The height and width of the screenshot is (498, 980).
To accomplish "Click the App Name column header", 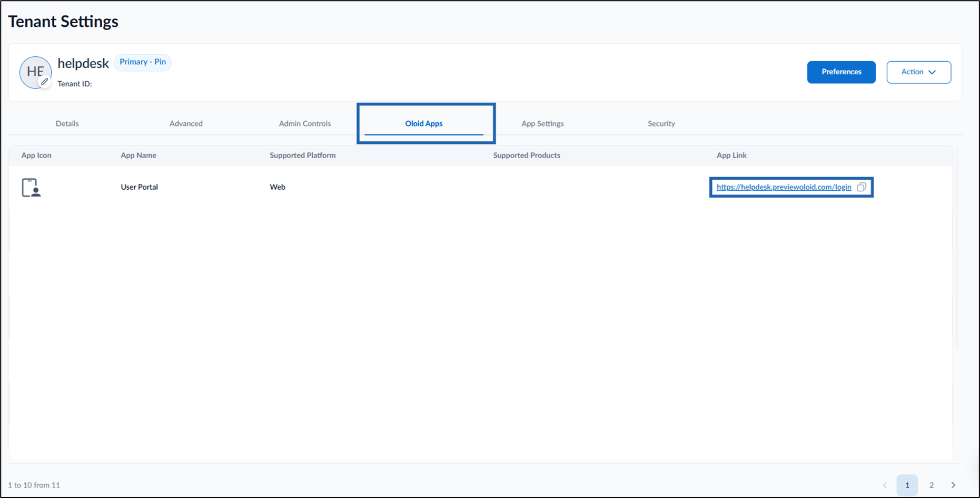I will click(138, 155).
